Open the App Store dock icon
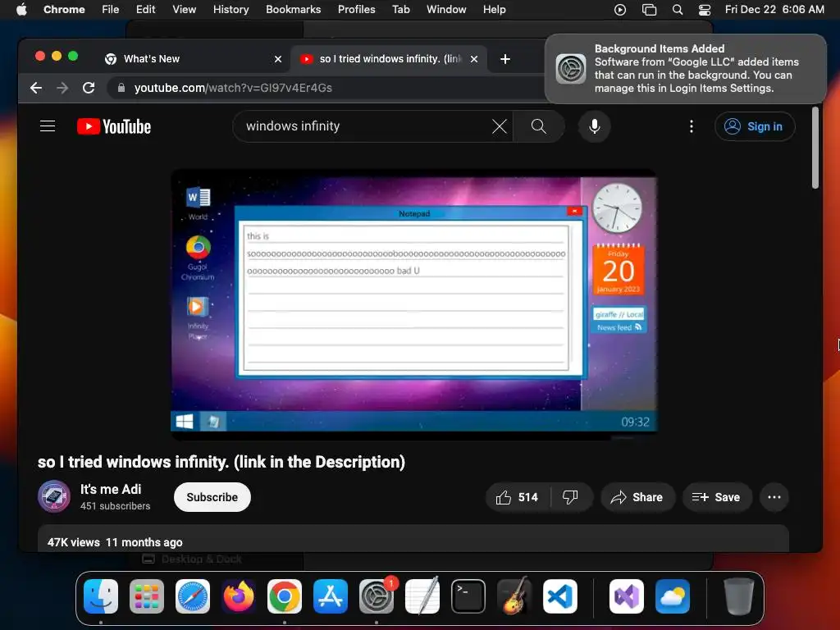The width and height of the screenshot is (840, 630). click(331, 596)
